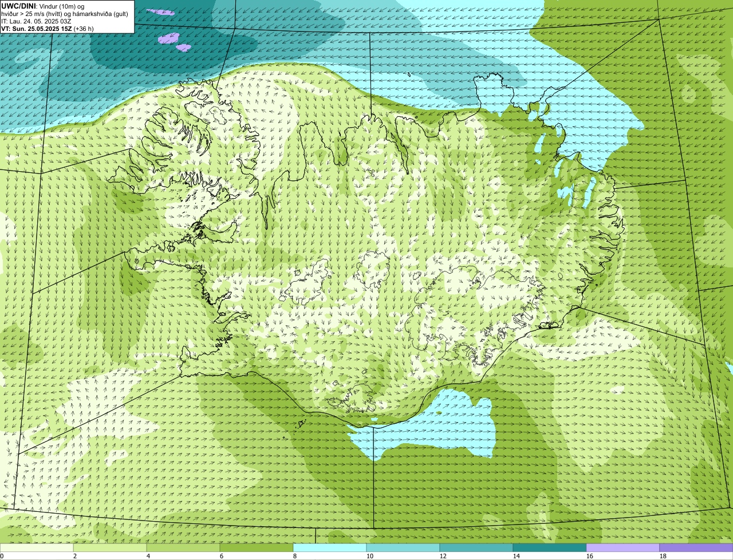Click the "UWC/DINI" title text
733x560 pixels.
point(18,6)
